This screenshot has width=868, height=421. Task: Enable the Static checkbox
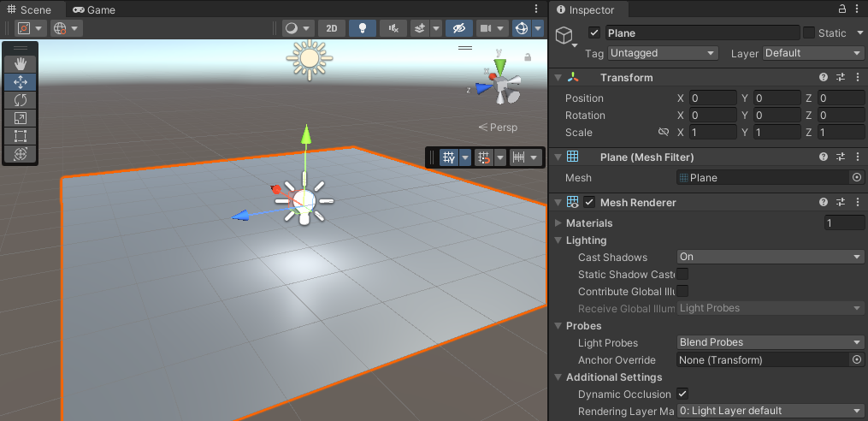point(808,33)
